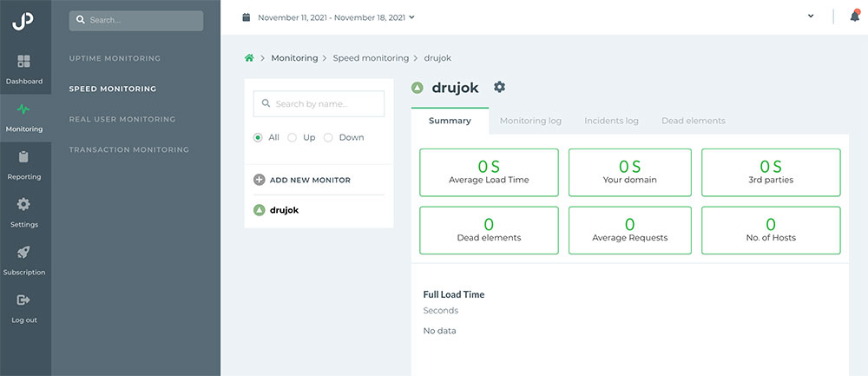This screenshot has height=376, width=868.
Task: Open the Settings gear in sidebar
Action: point(23,204)
